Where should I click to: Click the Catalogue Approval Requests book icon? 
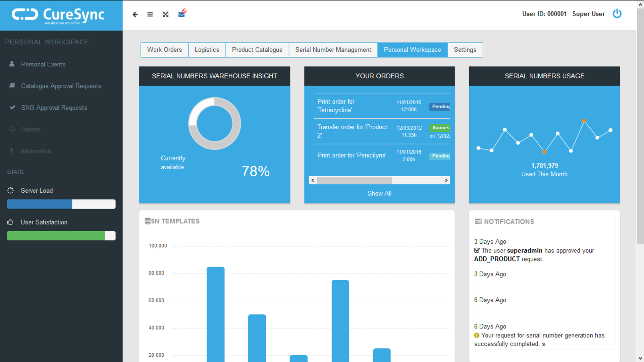click(x=12, y=86)
